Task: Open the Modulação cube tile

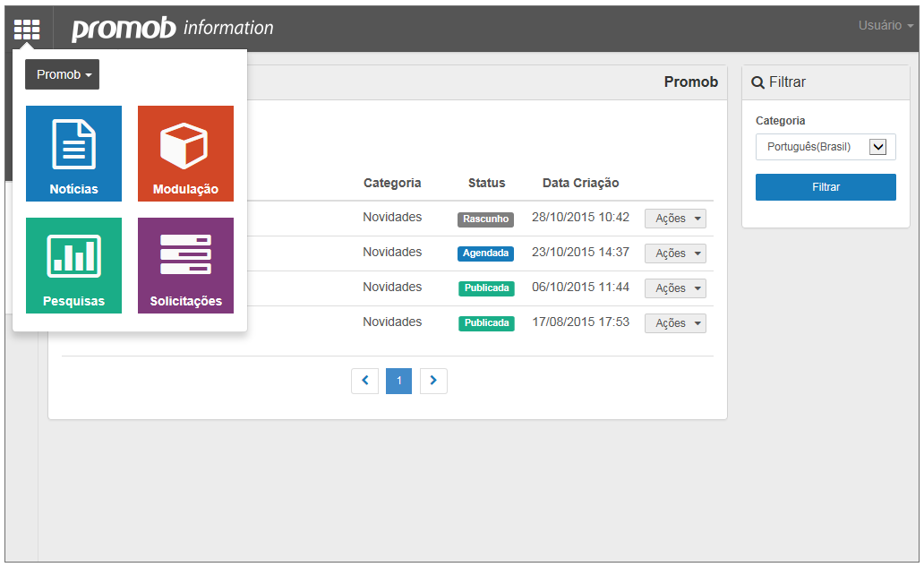Action: pyautogui.click(x=185, y=153)
